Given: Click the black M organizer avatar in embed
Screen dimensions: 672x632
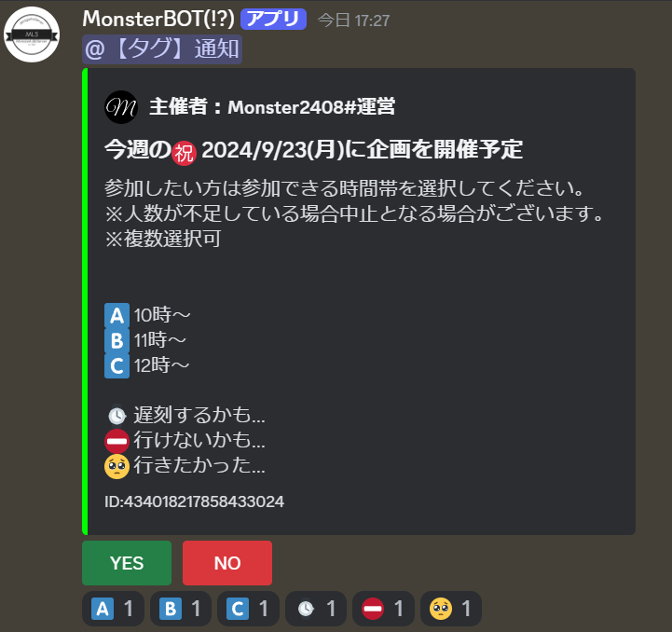Looking at the screenshot, I should point(121,107).
